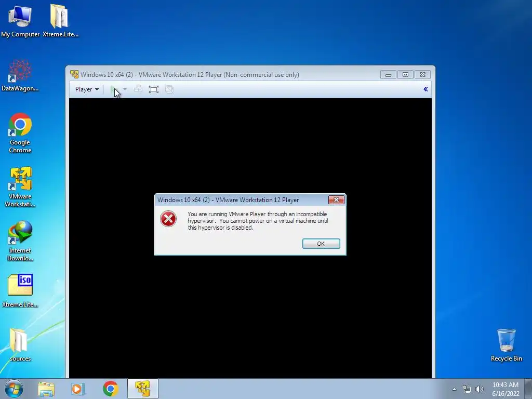Maximize the VMware Player window
The image size is (532, 399).
coord(405,75)
